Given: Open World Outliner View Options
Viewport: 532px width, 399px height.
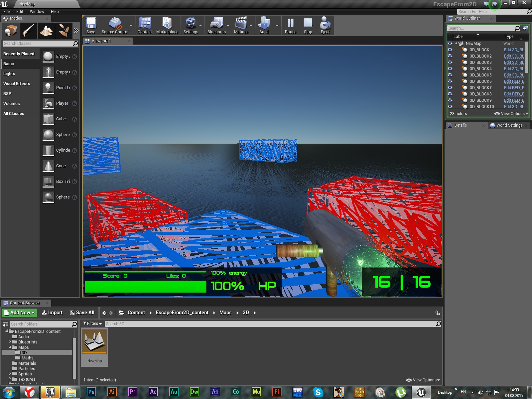Looking at the screenshot, I should click(511, 114).
